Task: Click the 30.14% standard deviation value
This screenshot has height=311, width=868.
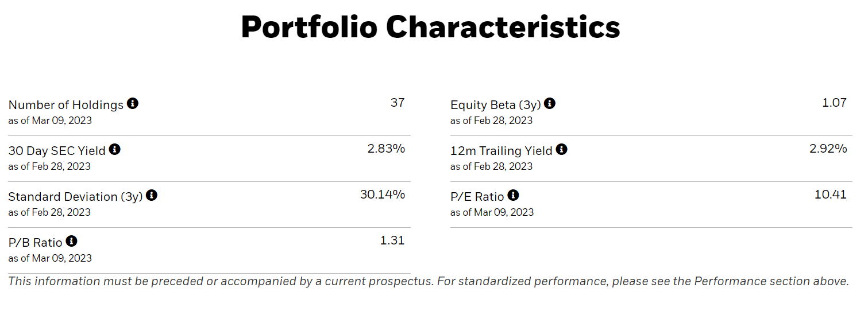Action: (383, 195)
